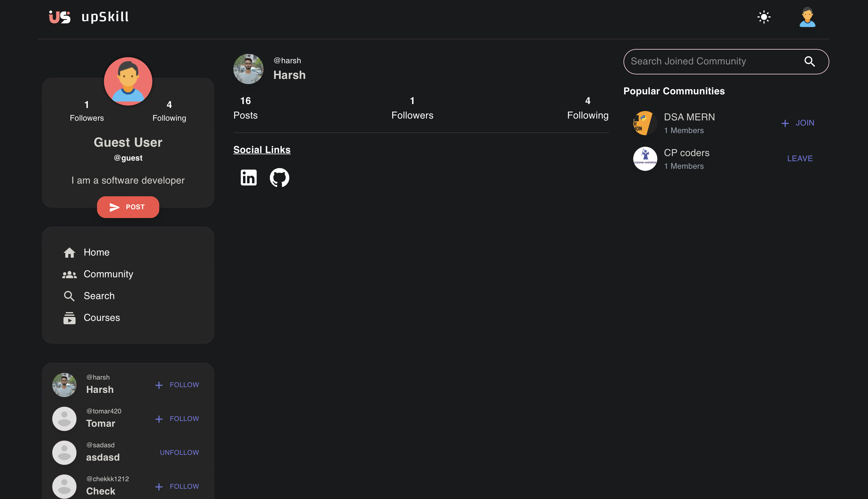Screen dimensions: 868x499
Task: Select the Home icon in the sidebar
Action: pos(70,252)
